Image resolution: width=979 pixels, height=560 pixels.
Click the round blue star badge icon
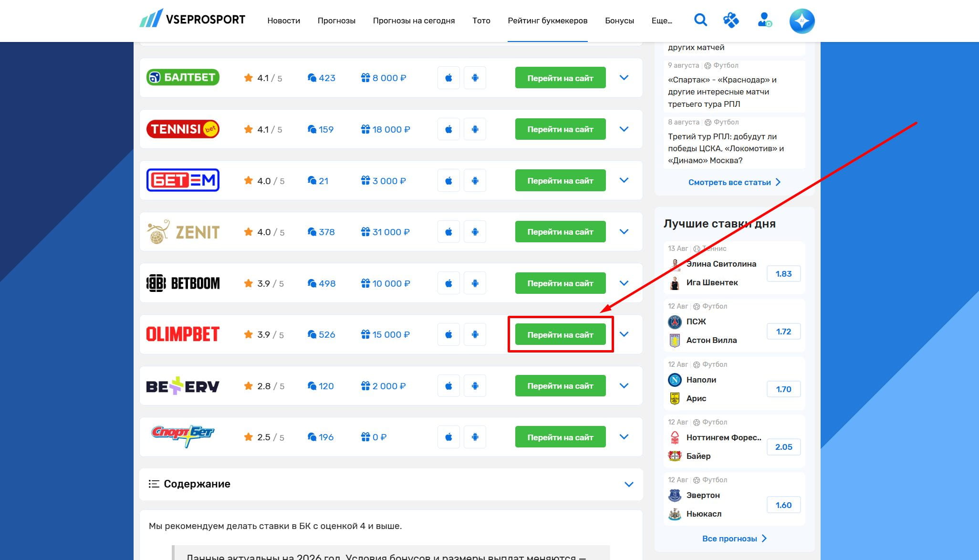tap(802, 21)
